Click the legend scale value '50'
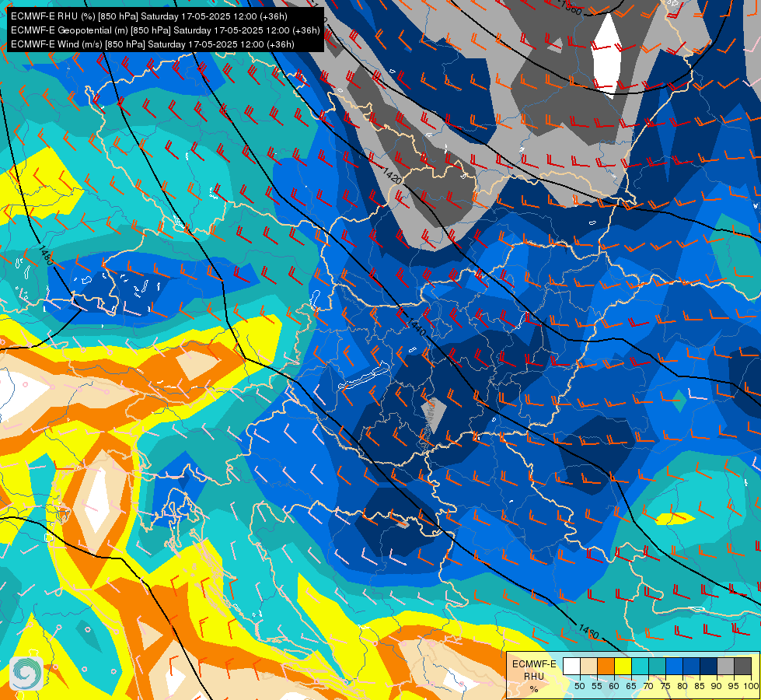 [579, 687]
